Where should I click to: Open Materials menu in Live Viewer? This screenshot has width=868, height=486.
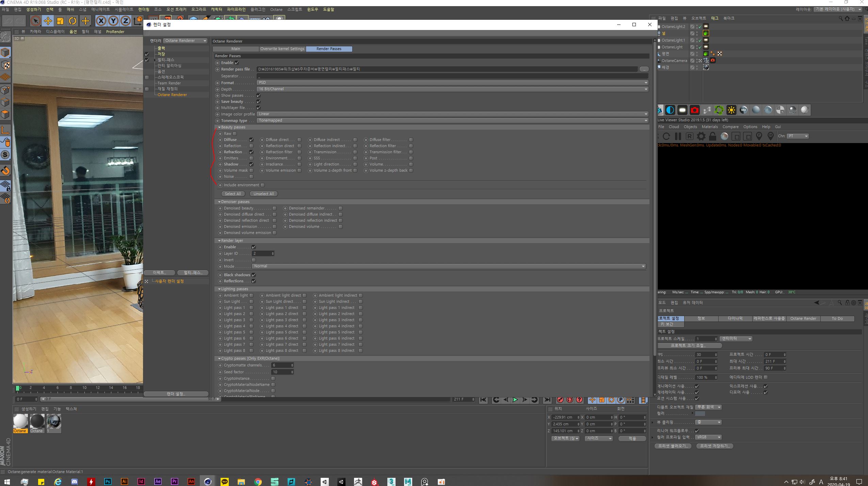point(710,127)
